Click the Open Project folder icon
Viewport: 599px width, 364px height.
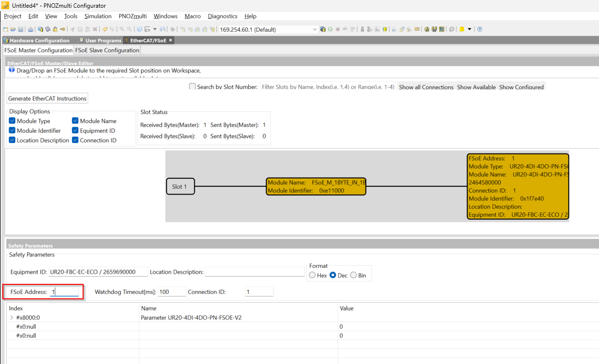tap(13, 29)
